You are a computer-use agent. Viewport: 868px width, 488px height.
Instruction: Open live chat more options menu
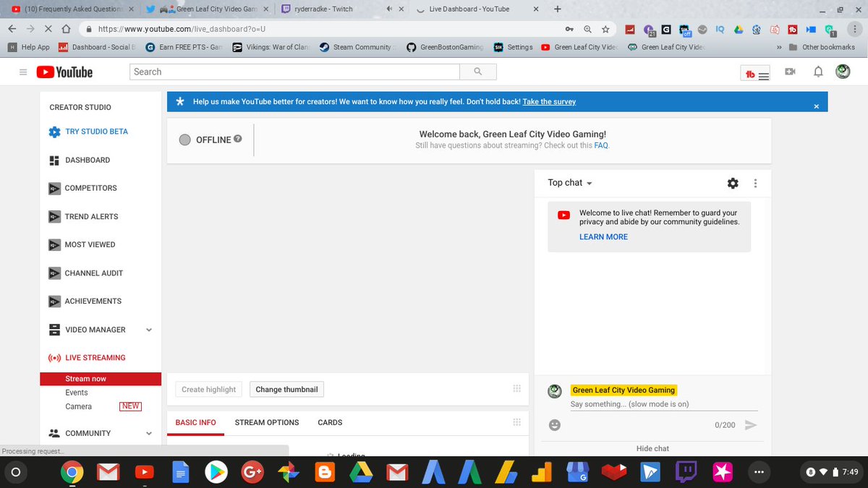755,184
